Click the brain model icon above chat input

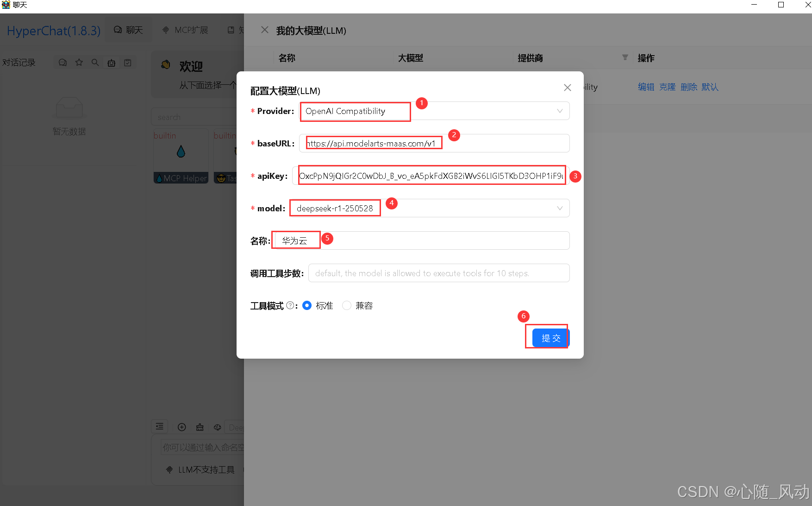pyautogui.click(x=218, y=427)
